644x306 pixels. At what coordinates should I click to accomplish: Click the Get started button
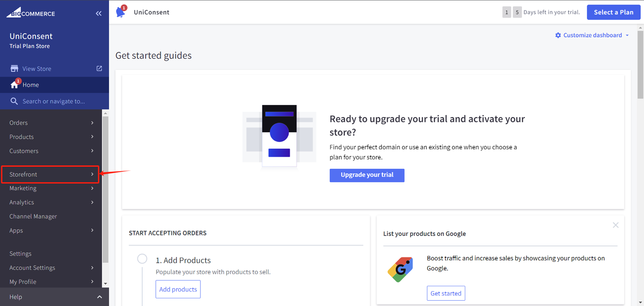(446, 293)
